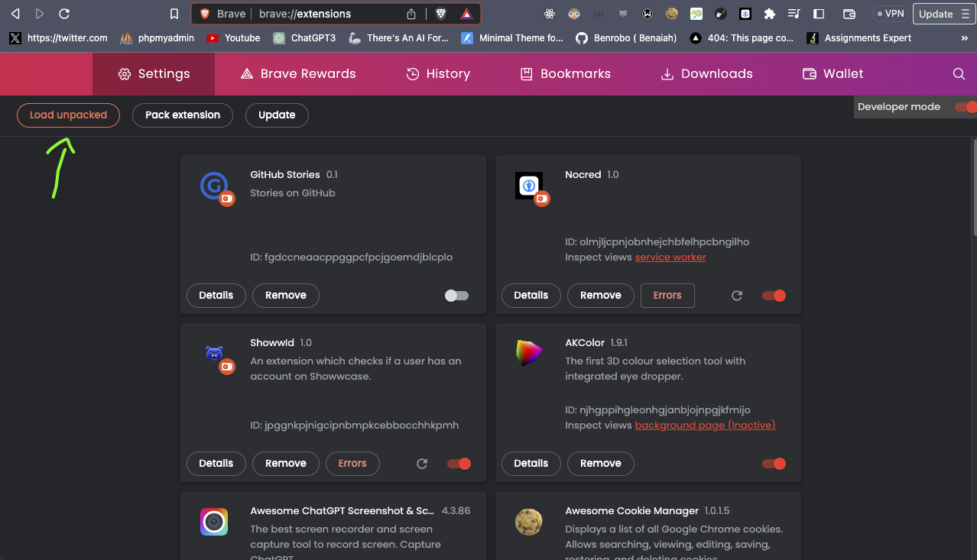The image size is (977, 560).
Task: Disable the Showwid extension toggle
Action: pos(459,463)
